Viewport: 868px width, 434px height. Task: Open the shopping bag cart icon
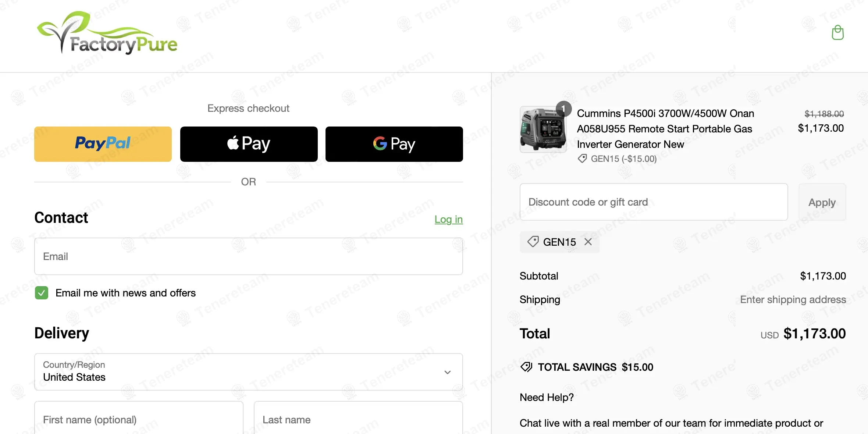[x=837, y=33]
